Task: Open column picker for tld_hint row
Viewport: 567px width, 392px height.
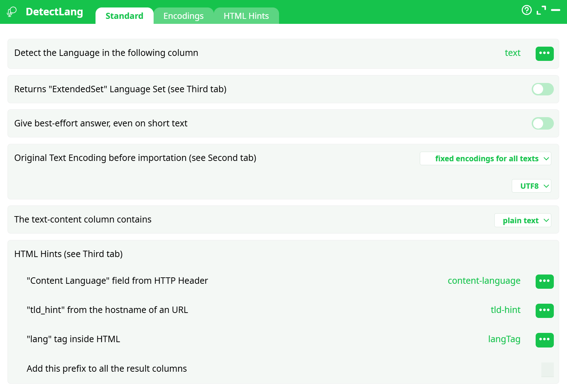Action: [544, 310]
